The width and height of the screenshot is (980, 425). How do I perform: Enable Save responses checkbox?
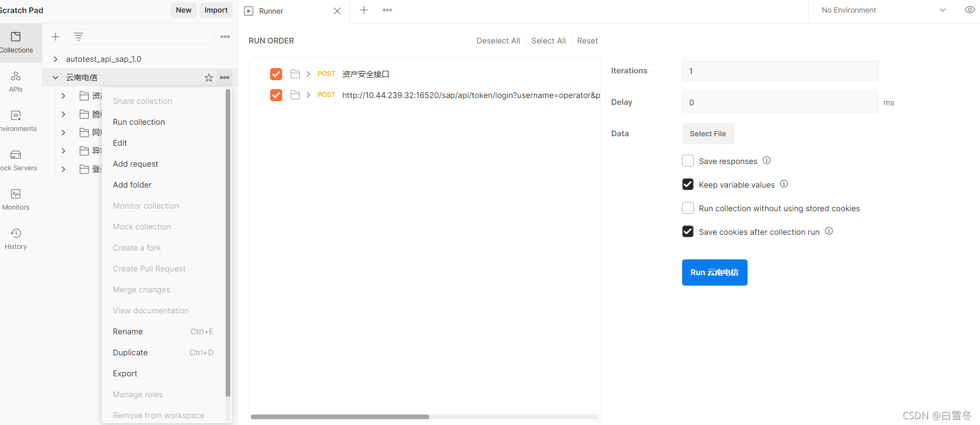point(688,161)
